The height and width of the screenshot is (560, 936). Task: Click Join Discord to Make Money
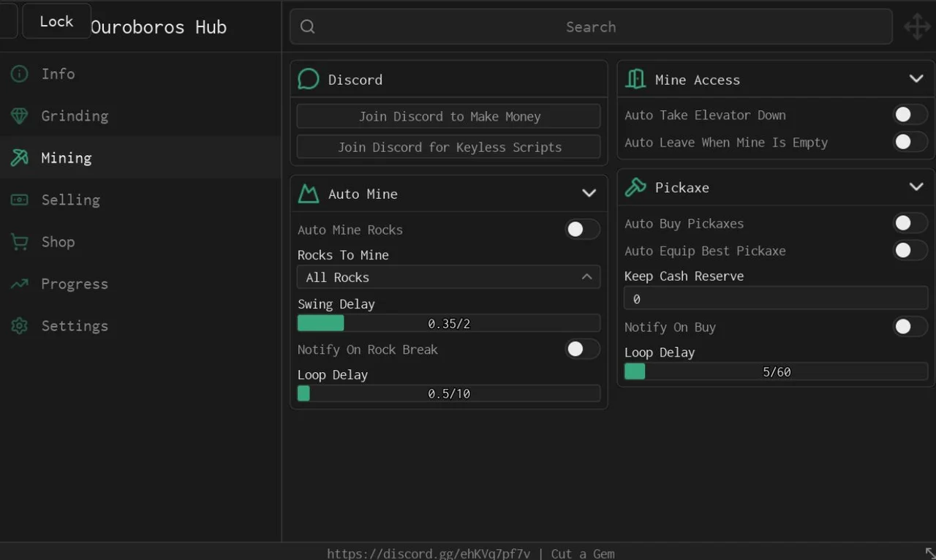(448, 116)
